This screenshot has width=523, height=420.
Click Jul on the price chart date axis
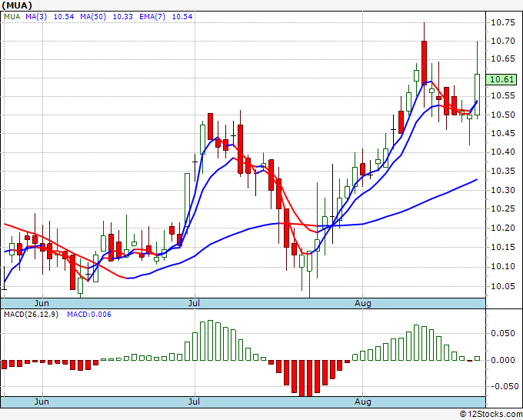pyautogui.click(x=194, y=303)
